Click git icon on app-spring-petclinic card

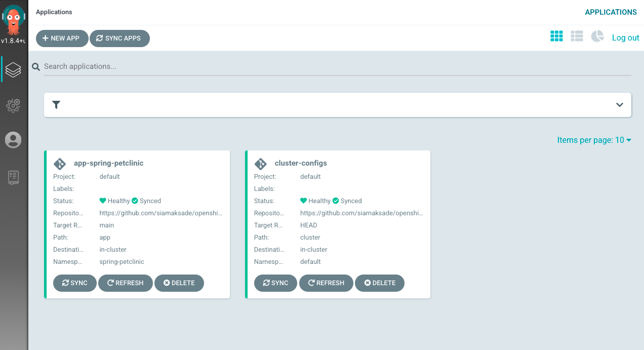60,164
